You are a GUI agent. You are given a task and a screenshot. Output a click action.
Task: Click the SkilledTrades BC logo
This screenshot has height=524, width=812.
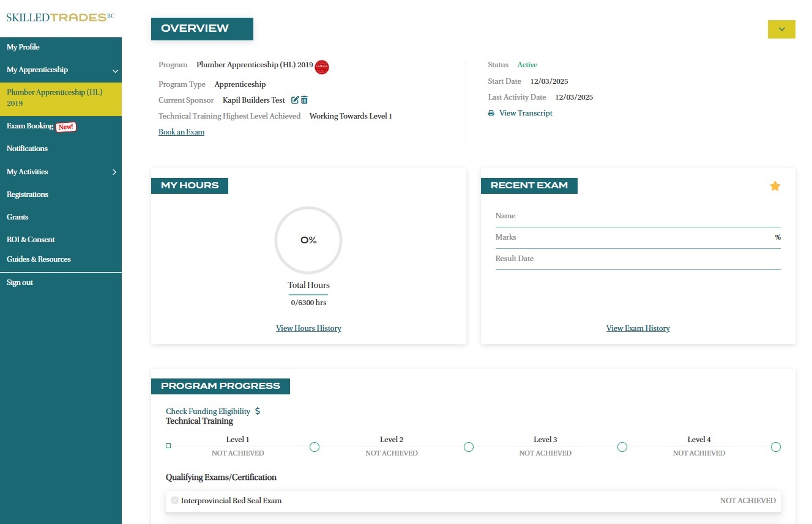pos(60,17)
